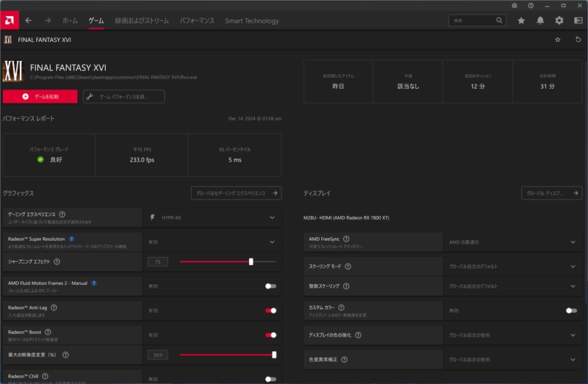Click the bug report icon
Screen dimensions: 588x384
(514, 6)
